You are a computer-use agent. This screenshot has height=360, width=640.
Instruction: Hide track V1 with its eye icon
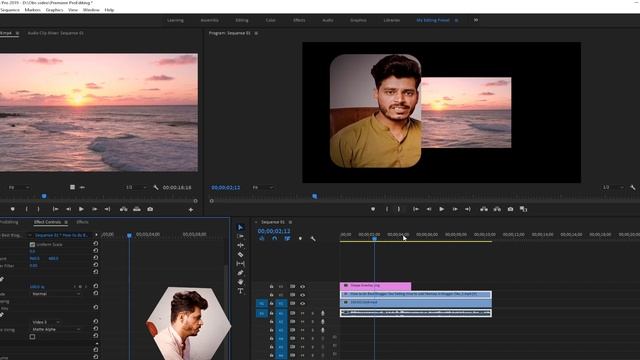(302, 303)
